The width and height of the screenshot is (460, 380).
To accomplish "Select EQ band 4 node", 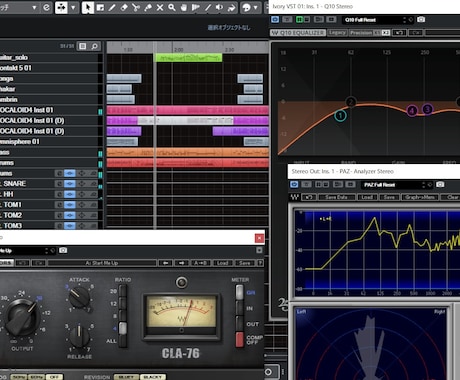I will [412, 111].
